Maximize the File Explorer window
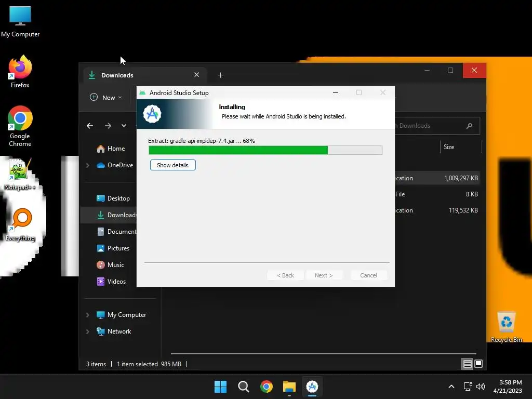This screenshot has width=532, height=399. tap(450, 70)
